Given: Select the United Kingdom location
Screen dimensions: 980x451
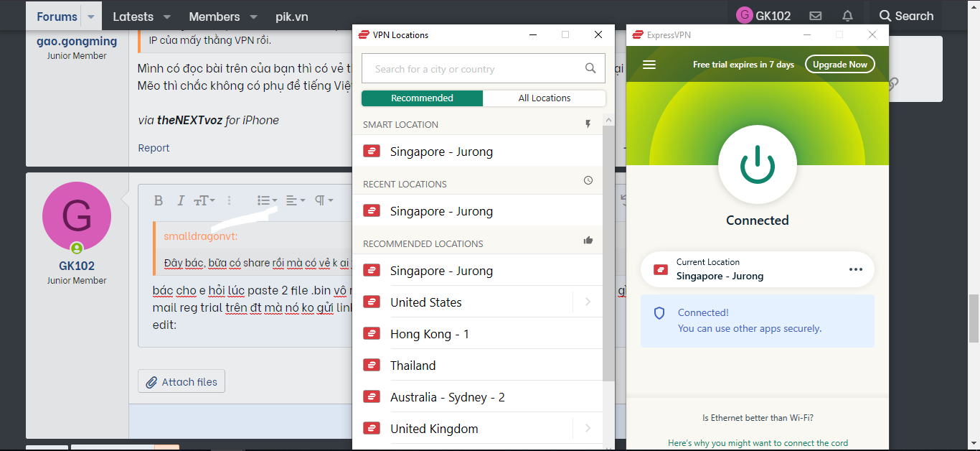Looking at the screenshot, I should pos(463,429).
